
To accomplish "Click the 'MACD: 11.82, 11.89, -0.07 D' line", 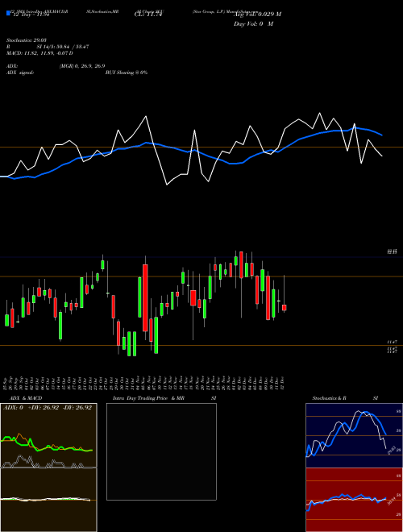I will pos(39,53).
